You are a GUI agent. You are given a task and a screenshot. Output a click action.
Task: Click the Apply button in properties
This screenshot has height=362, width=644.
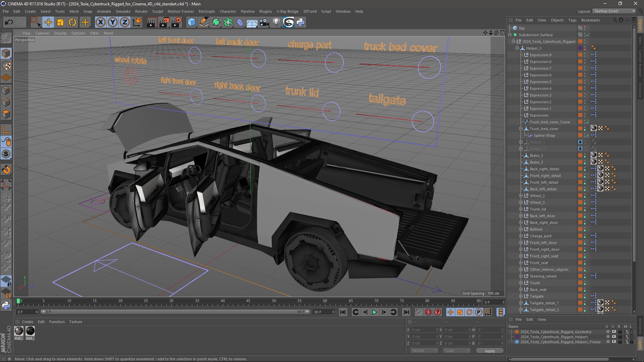coord(490,351)
